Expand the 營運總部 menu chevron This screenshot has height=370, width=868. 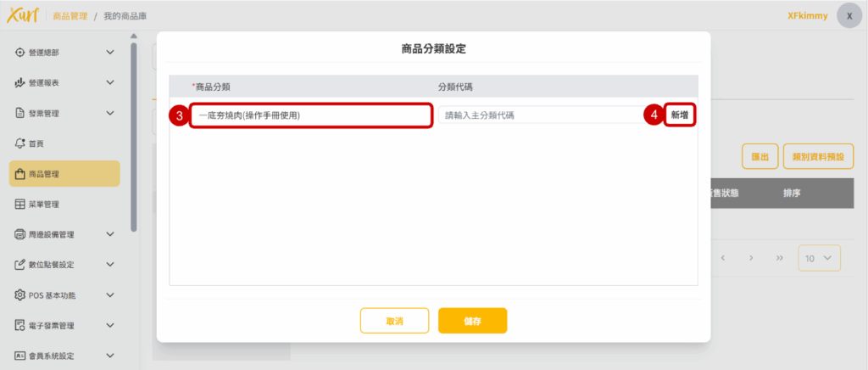(x=110, y=53)
